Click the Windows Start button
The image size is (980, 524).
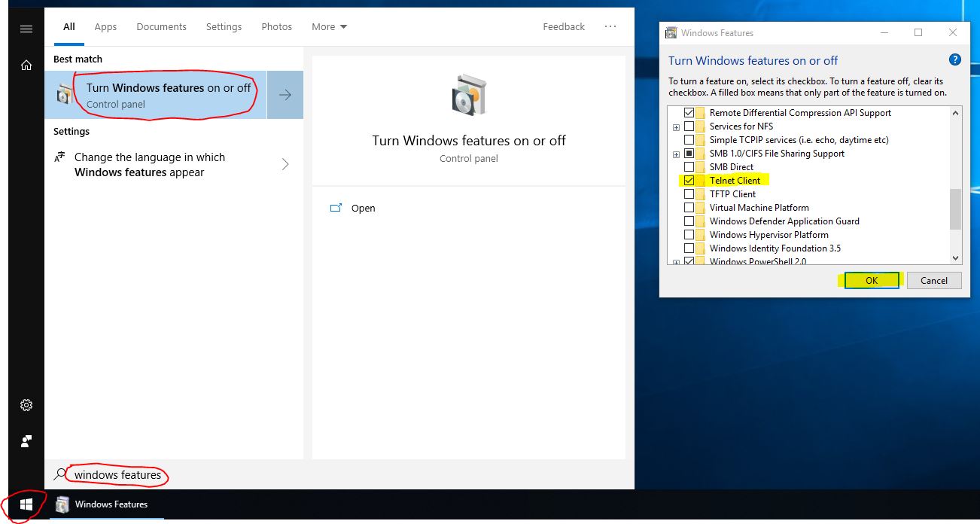pyautogui.click(x=26, y=504)
